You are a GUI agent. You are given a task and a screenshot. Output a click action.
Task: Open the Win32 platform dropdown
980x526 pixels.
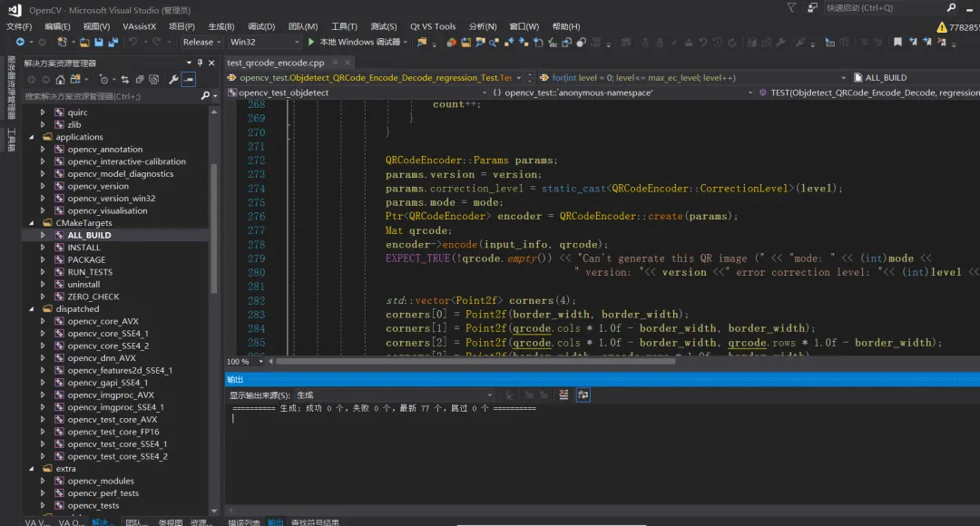(264, 42)
